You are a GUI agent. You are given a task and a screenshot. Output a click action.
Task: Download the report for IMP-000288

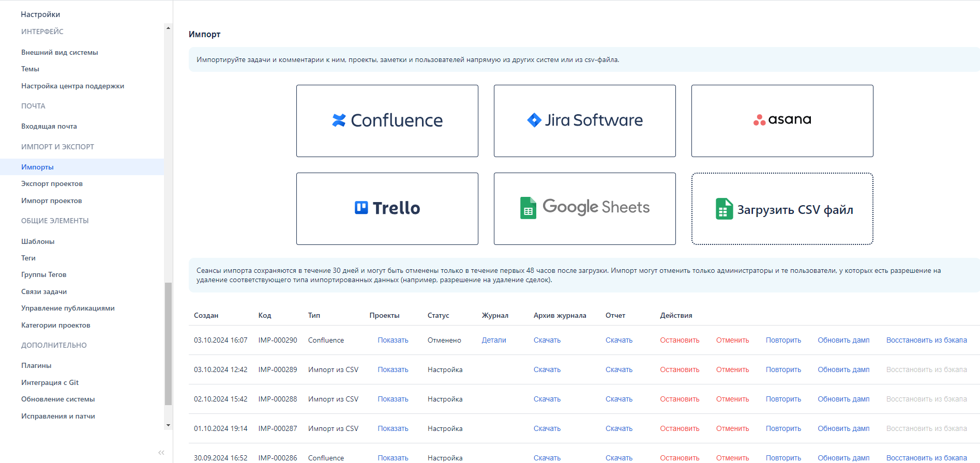(619, 399)
